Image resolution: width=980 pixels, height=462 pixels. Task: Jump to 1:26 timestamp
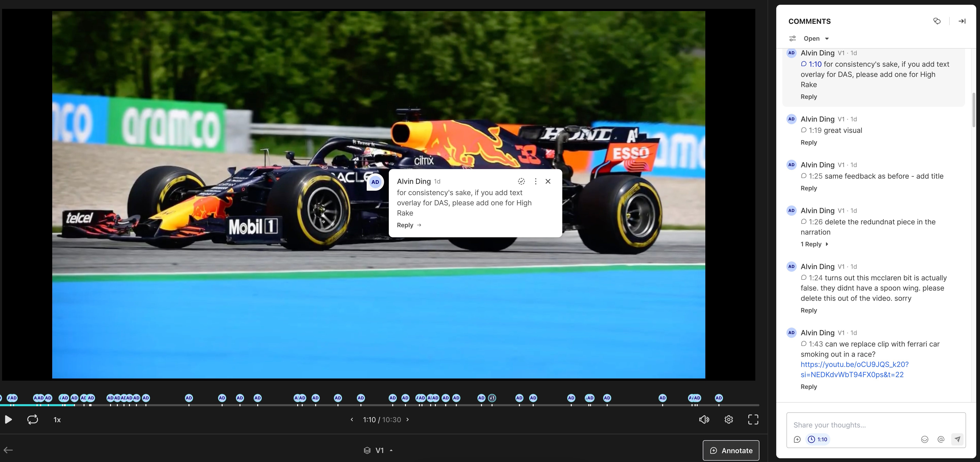pyautogui.click(x=815, y=221)
